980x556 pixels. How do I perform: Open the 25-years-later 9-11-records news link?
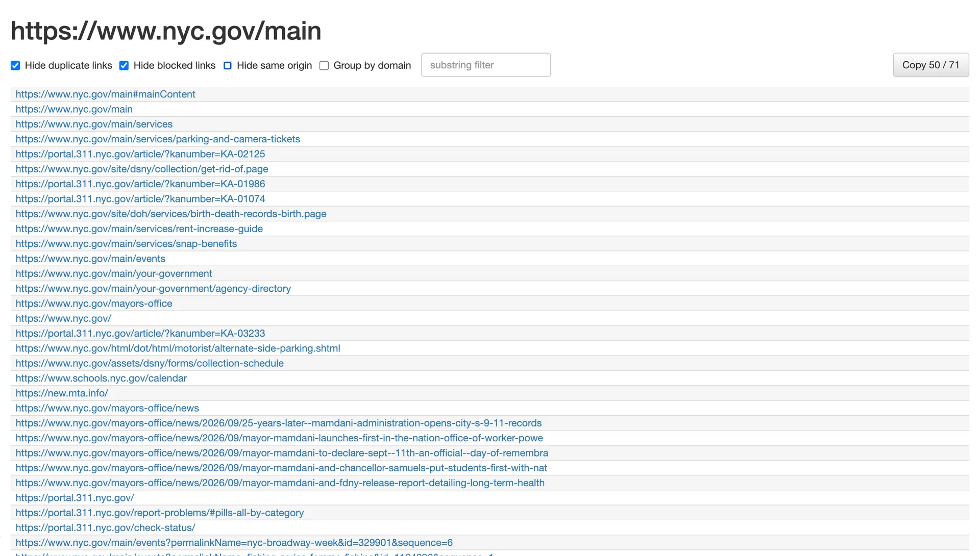tap(279, 423)
